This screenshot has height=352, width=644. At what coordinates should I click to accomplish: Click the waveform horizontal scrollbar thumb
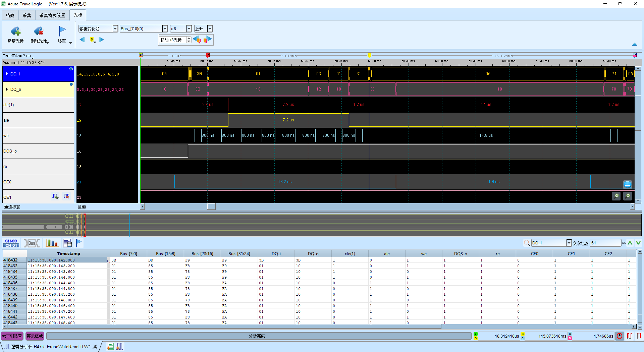click(211, 207)
